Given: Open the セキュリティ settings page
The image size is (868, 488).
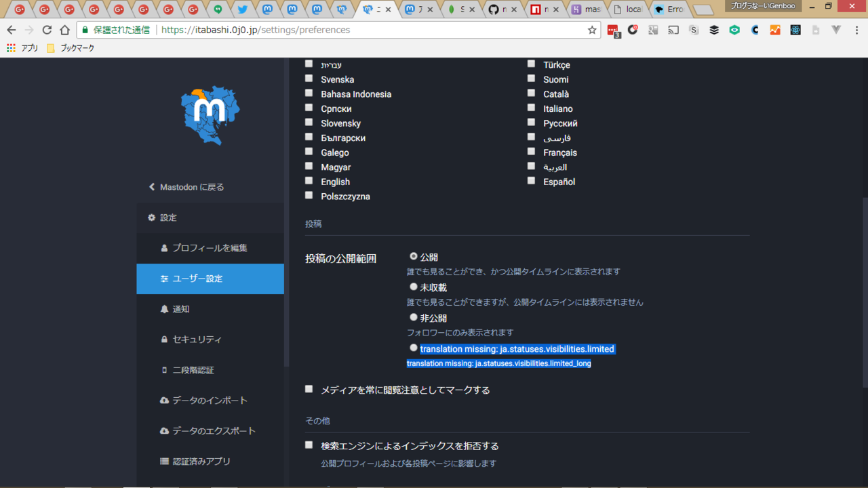Looking at the screenshot, I should pos(197,340).
